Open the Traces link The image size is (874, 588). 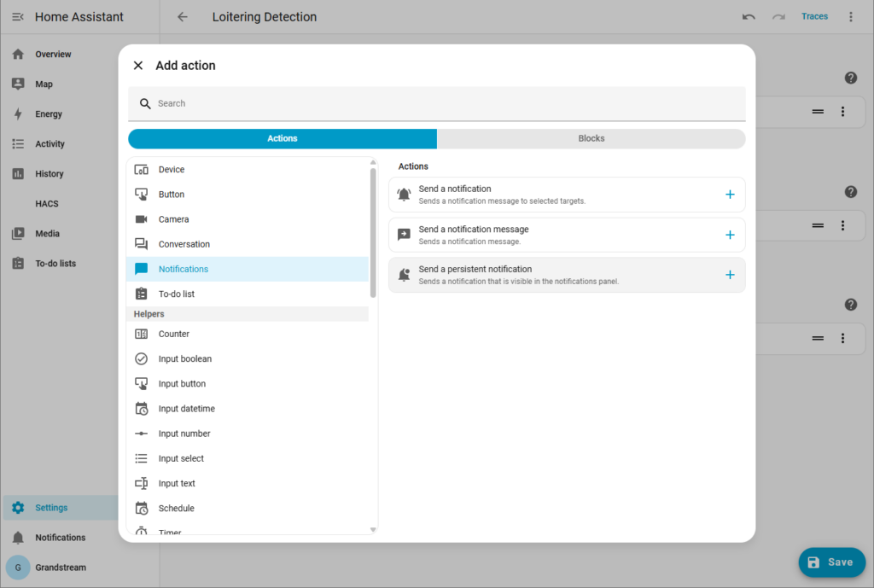[x=814, y=17]
